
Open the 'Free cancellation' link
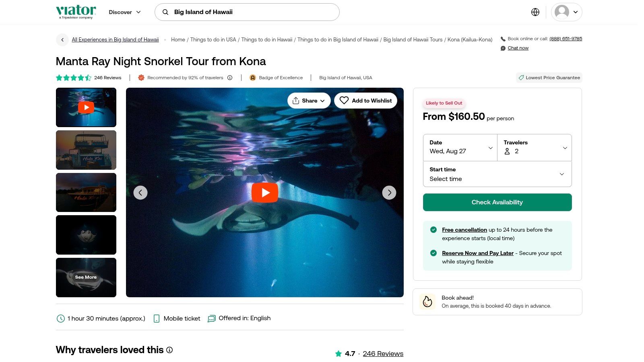tap(464, 230)
